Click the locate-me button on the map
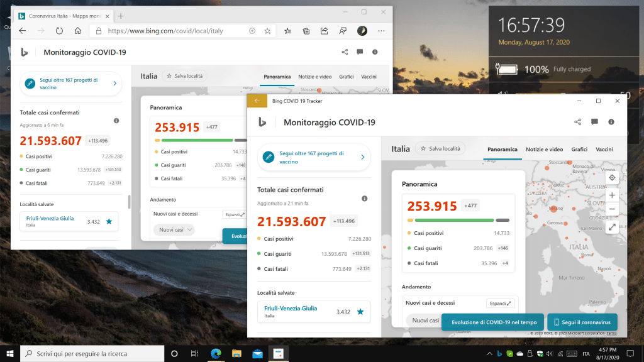 point(612,178)
